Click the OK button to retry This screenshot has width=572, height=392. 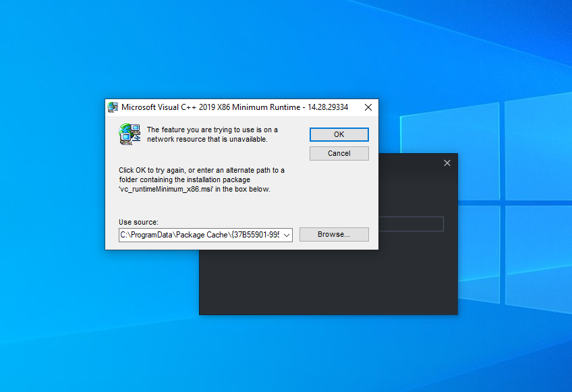(339, 134)
